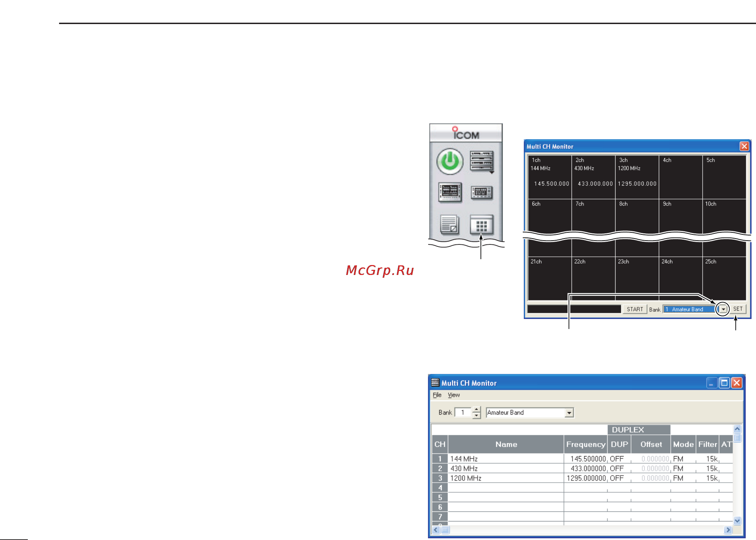Click the '144 MHz' name cell
Image resolution: width=756 pixels, height=540 pixels.
[x=506, y=459]
